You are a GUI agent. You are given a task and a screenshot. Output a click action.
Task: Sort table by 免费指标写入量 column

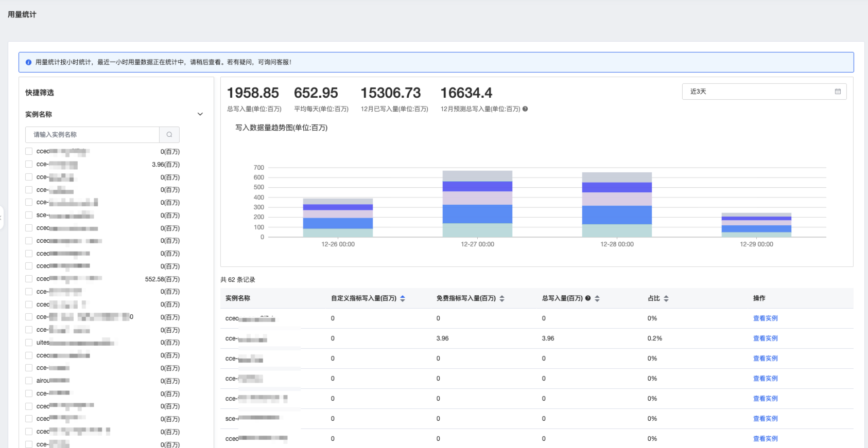pyautogui.click(x=502, y=298)
